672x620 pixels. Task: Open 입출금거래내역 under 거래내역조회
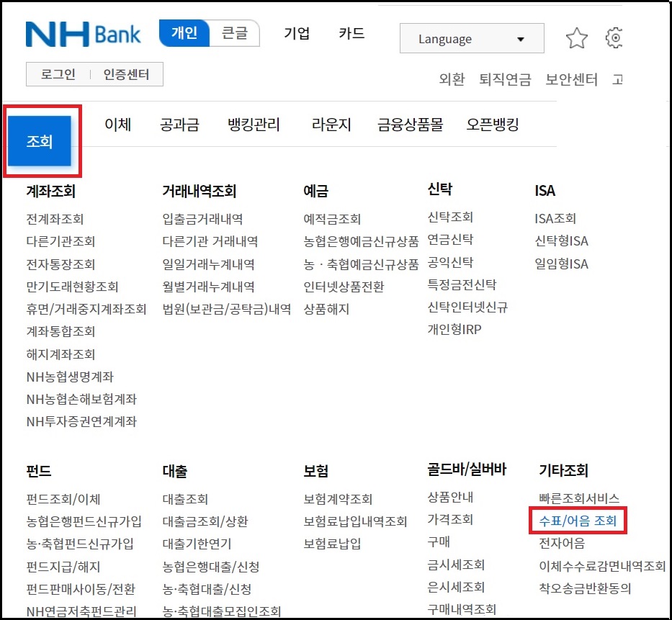[201, 219]
